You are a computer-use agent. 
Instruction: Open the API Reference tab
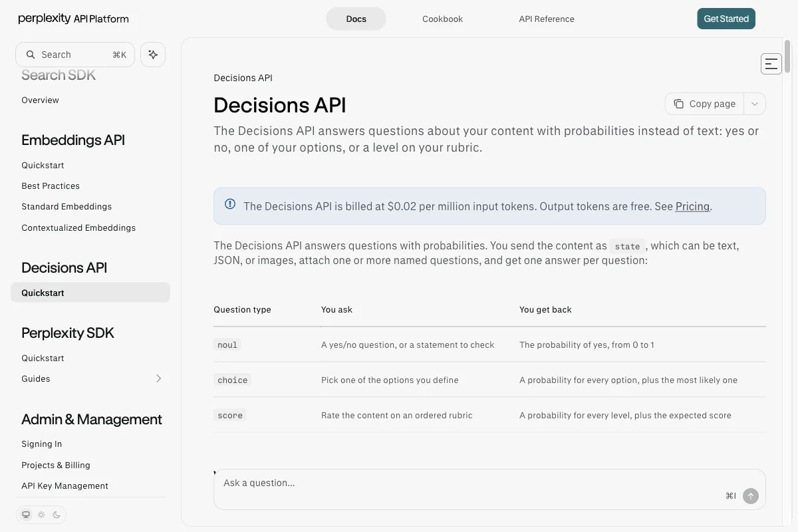coord(547,19)
